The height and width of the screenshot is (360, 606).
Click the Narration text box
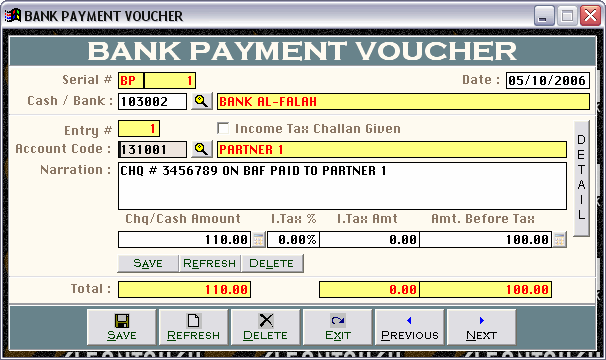(x=342, y=186)
